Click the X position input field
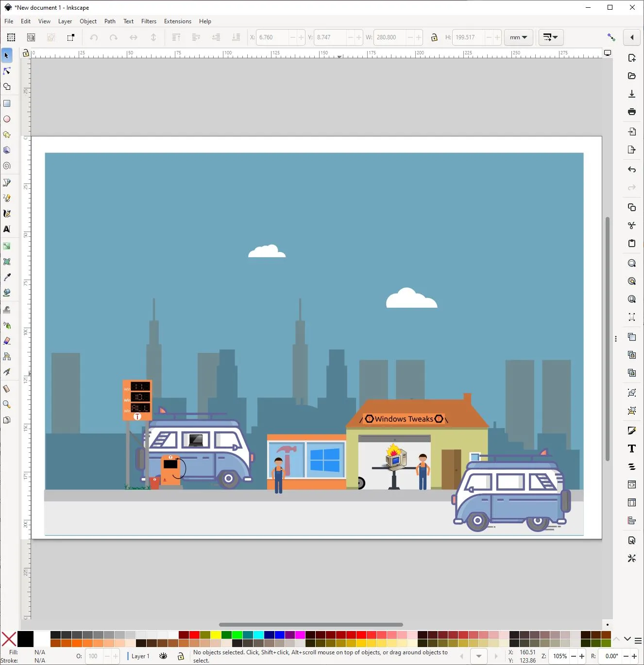Image resolution: width=644 pixels, height=665 pixels. [x=272, y=37]
